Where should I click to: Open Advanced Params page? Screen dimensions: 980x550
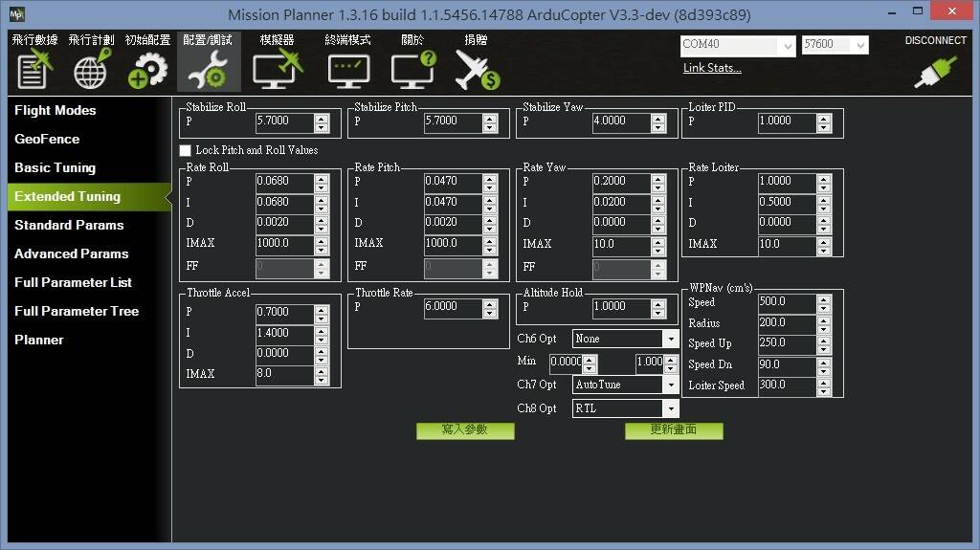(x=71, y=253)
